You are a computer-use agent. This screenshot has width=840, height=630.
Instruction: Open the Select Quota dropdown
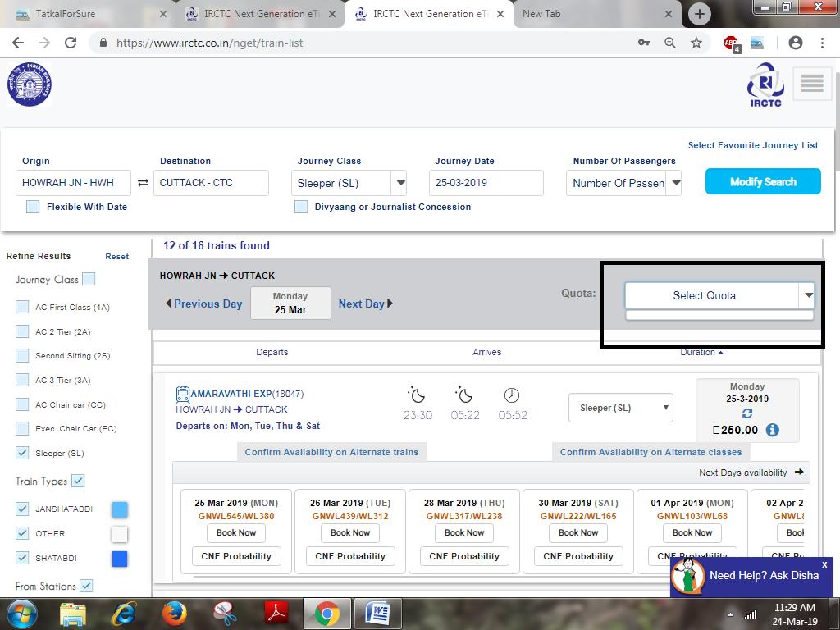click(x=719, y=295)
